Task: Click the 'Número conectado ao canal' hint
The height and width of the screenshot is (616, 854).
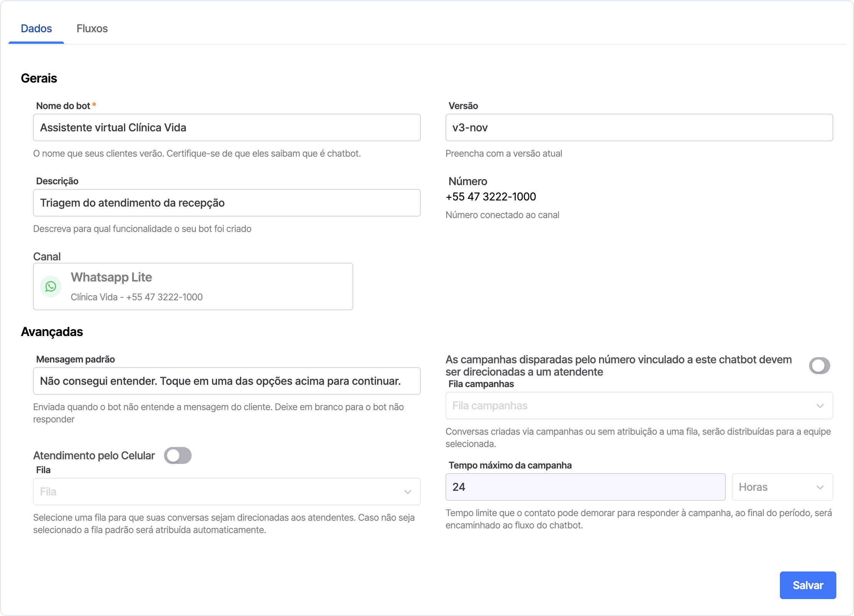Action: click(502, 215)
